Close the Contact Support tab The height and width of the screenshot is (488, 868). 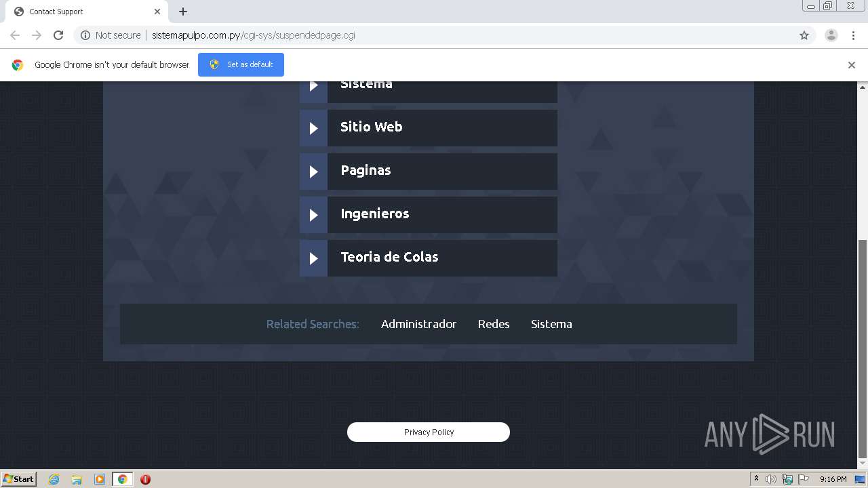pos(157,12)
